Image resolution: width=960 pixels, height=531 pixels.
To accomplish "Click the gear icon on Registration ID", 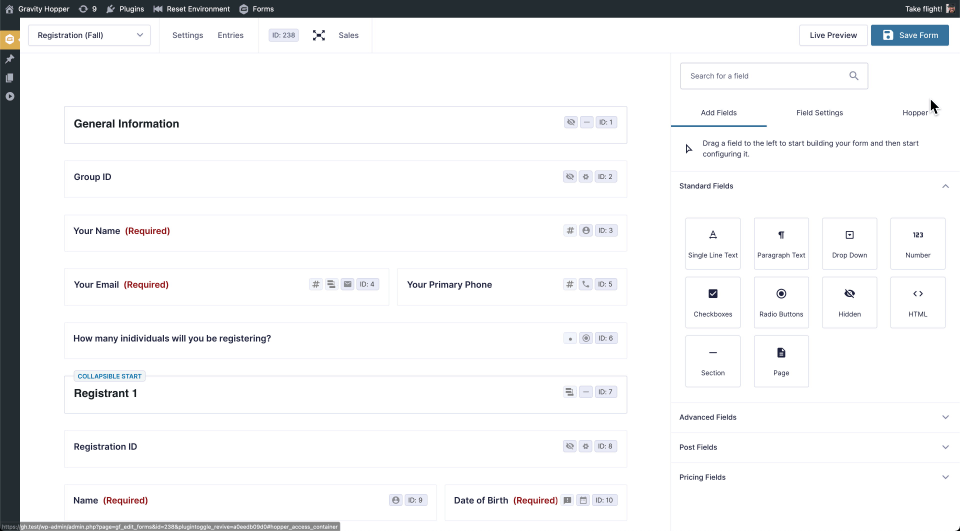I will 586,446.
